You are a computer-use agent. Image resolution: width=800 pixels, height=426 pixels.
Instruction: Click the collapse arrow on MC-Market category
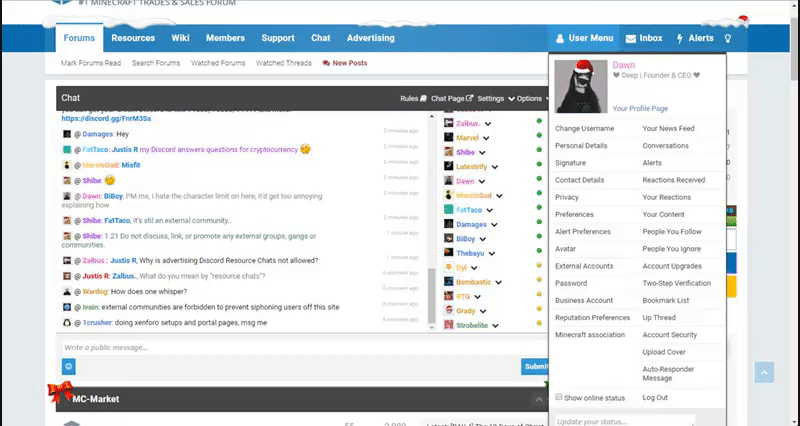tap(538, 399)
